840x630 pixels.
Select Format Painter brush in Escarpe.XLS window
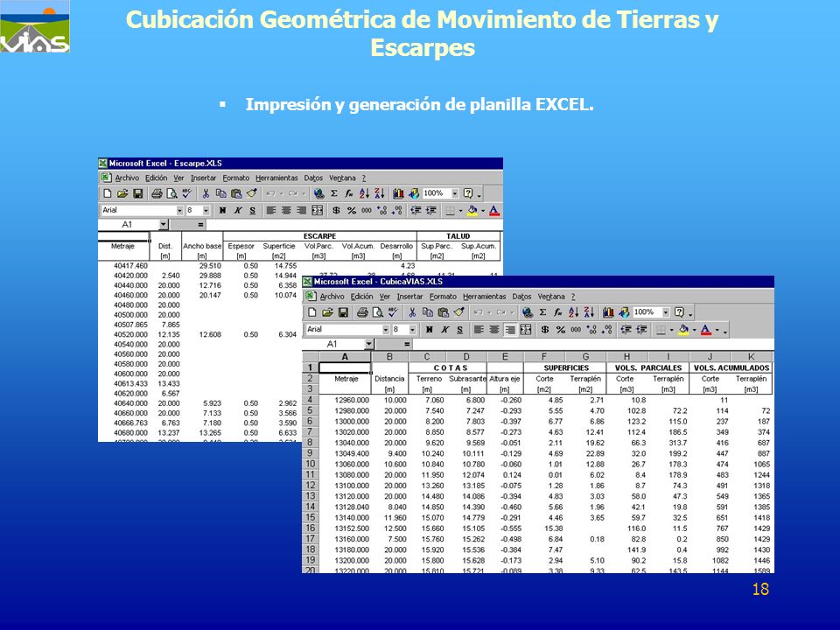click(252, 193)
